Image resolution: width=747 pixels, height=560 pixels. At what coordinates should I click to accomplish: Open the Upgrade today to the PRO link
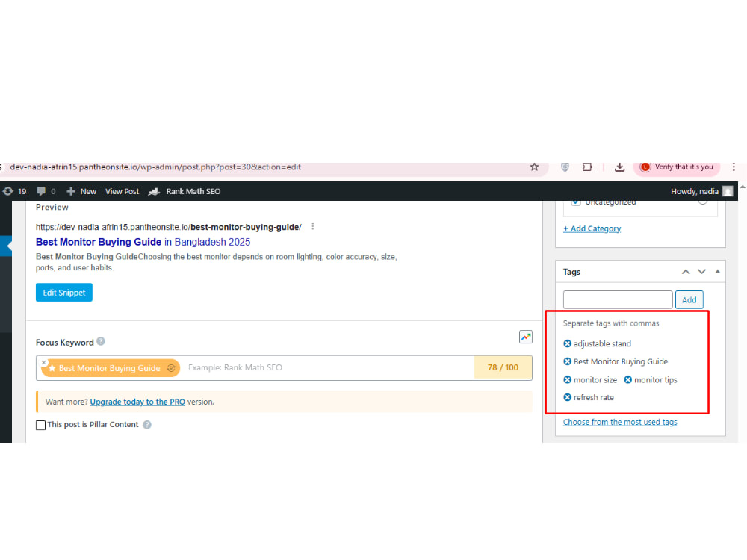coord(137,402)
